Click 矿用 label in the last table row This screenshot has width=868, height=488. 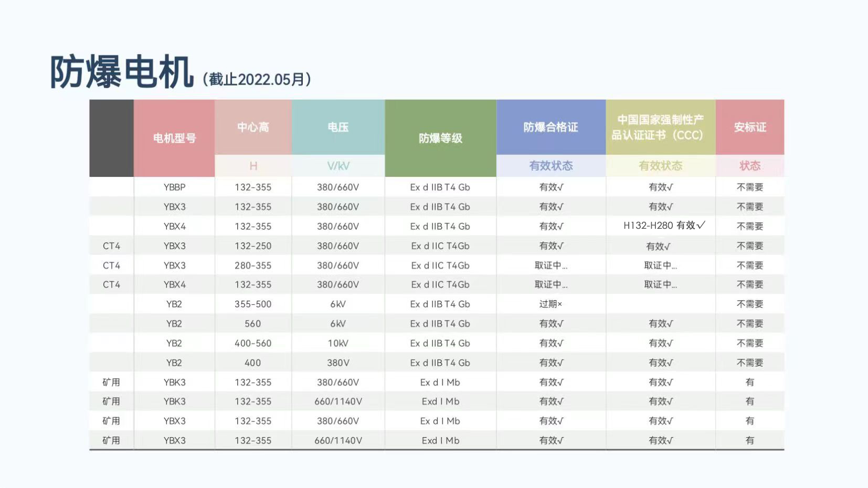[111, 441]
